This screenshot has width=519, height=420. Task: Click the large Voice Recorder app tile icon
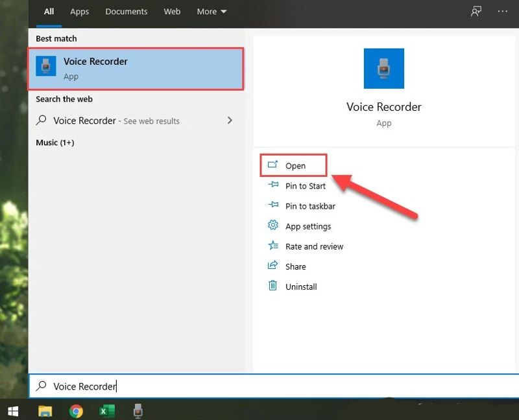pyautogui.click(x=383, y=69)
